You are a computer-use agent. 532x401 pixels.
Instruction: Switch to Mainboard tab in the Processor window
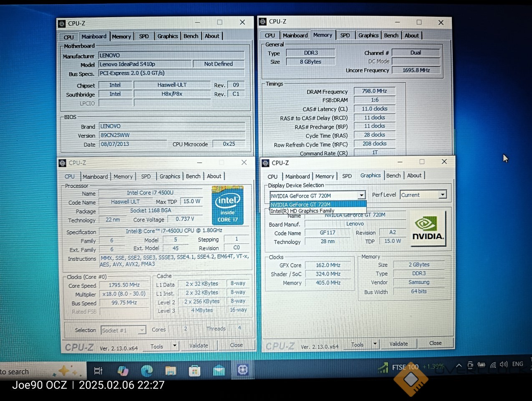[95, 177]
